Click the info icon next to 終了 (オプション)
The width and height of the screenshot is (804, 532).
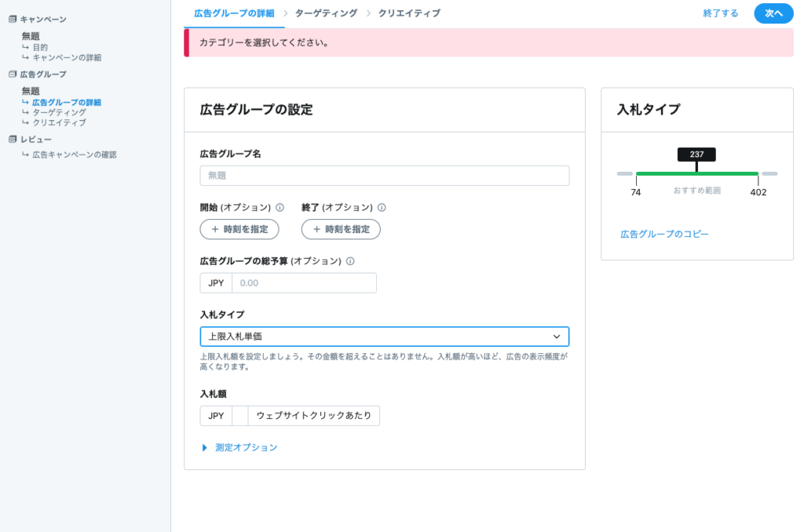pos(382,208)
